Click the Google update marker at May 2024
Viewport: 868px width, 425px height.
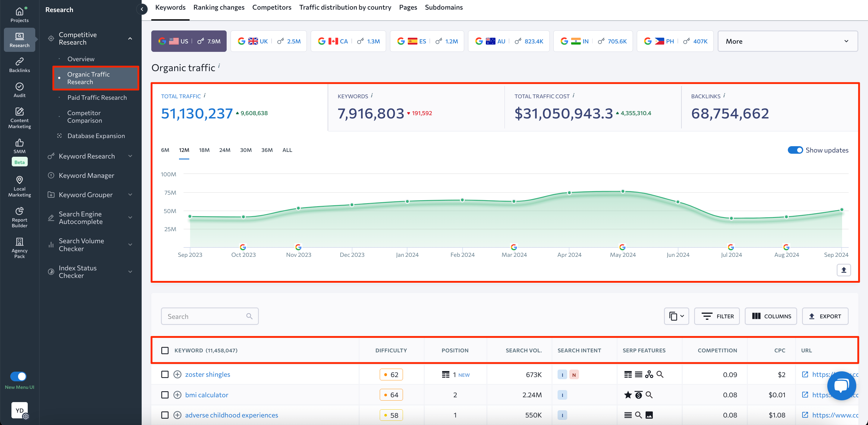pos(622,247)
